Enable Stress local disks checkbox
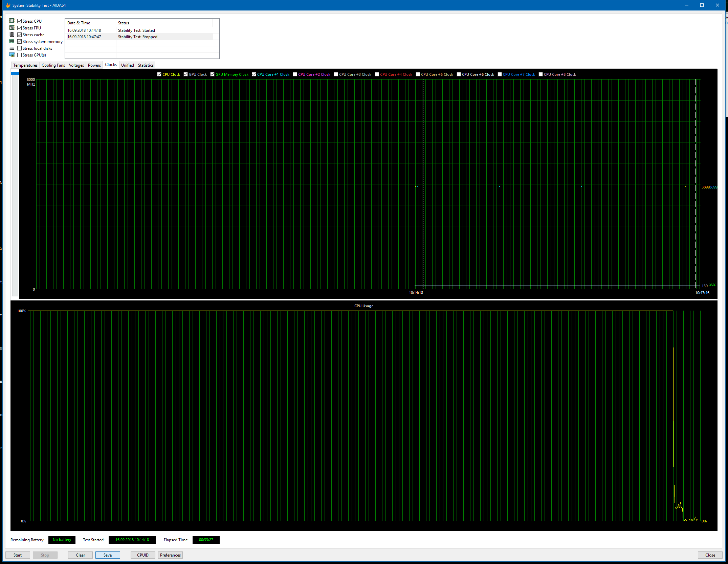The width and height of the screenshot is (728, 564). (x=20, y=48)
